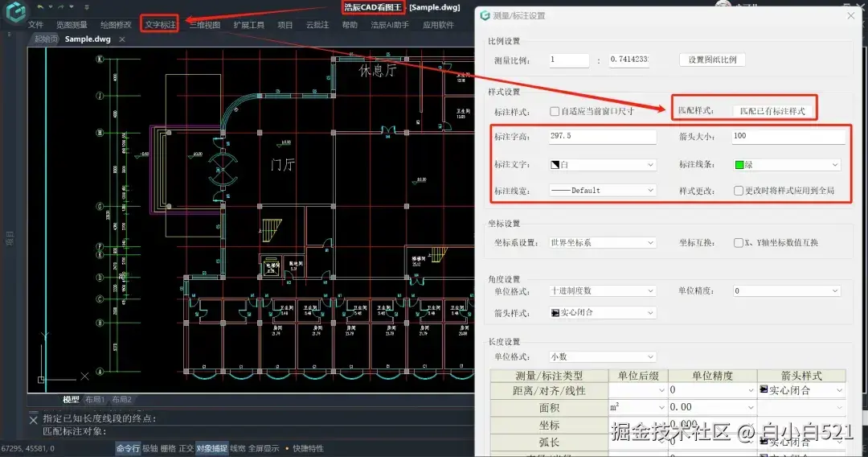Open 单位后缀 m² dropdown in 面积 row
The image size is (868, 457).
click(638, 408)
